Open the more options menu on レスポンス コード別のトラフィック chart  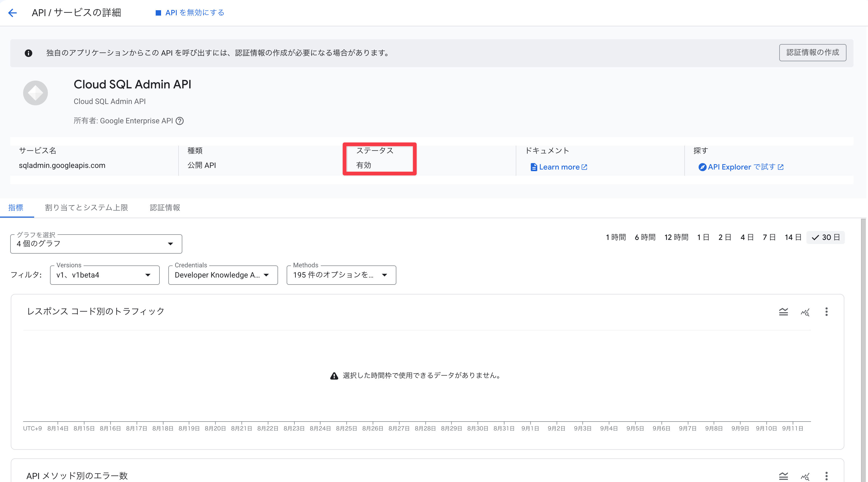point(826,312)
